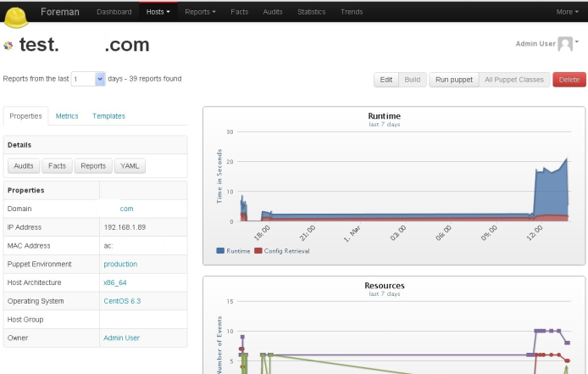The height and width of the screenshot is (374, 588).
Task: Go to Dashboard in the top navigation
Action: [x=114, y=12]
